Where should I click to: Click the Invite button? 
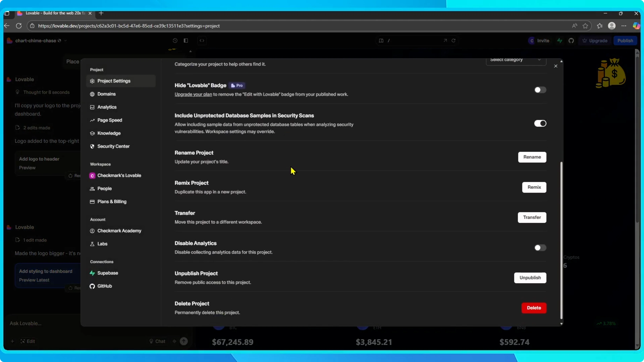click(x=539, y=40)
